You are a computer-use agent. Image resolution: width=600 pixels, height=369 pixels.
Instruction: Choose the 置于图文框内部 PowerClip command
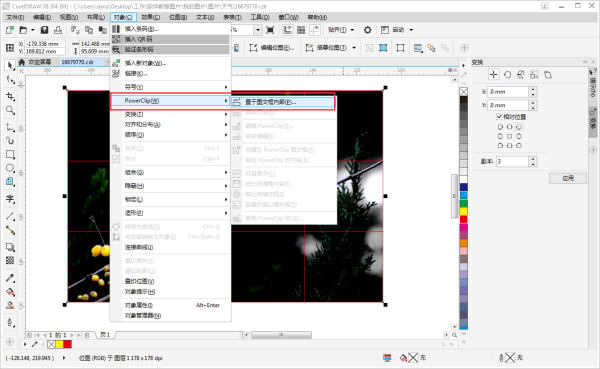(x=283, y=102)
